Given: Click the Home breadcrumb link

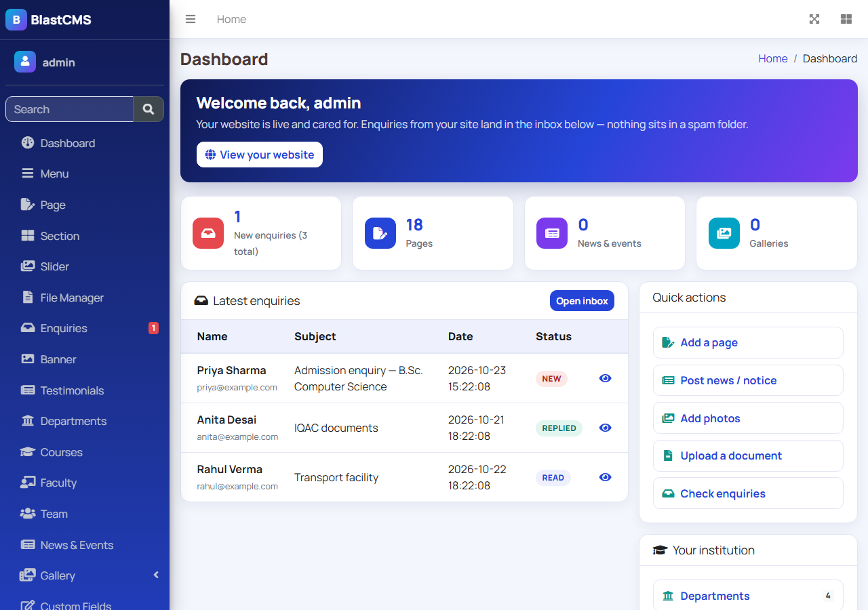Looking at the screenshot, I should [773, 58].
